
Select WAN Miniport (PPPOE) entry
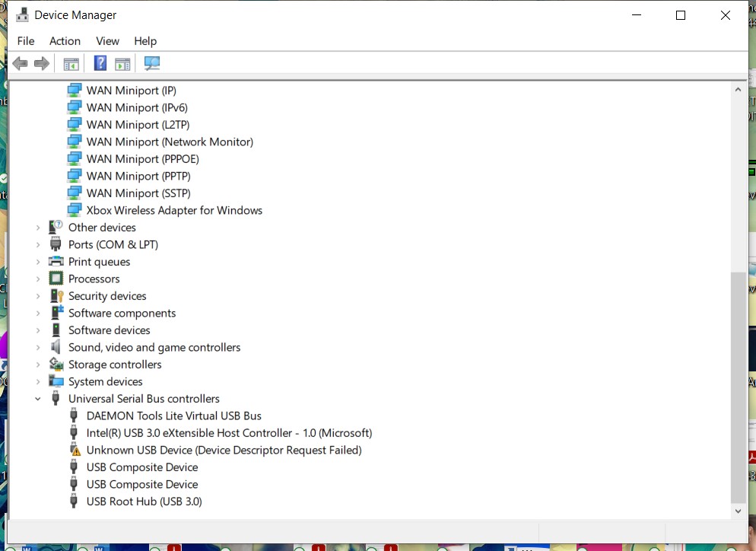142,159
